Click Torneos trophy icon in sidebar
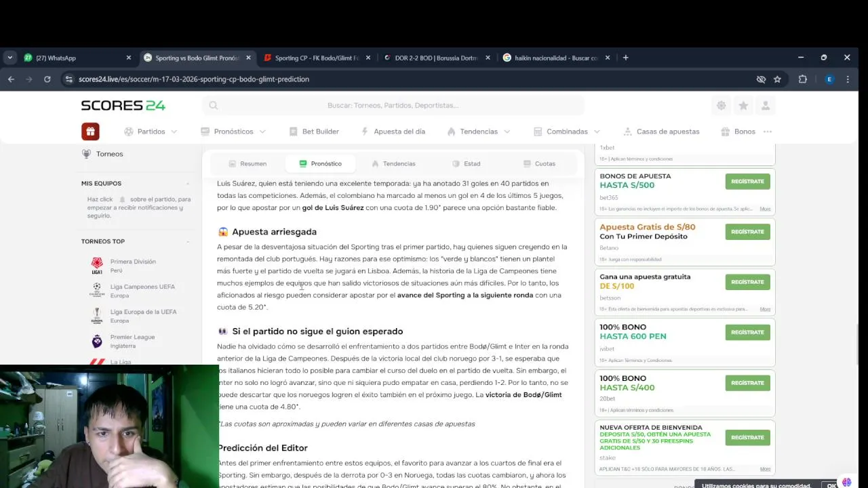Screen dimensions: 868x488 point(86,154)
